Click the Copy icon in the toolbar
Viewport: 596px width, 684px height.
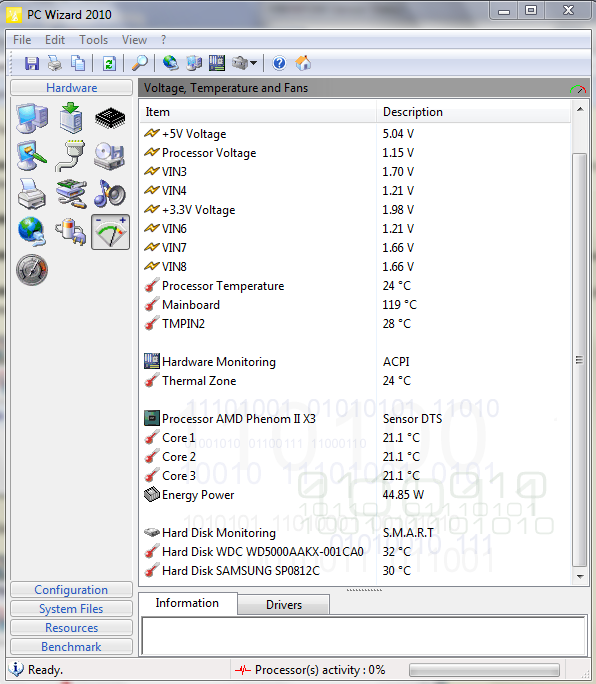coord(78,64)
